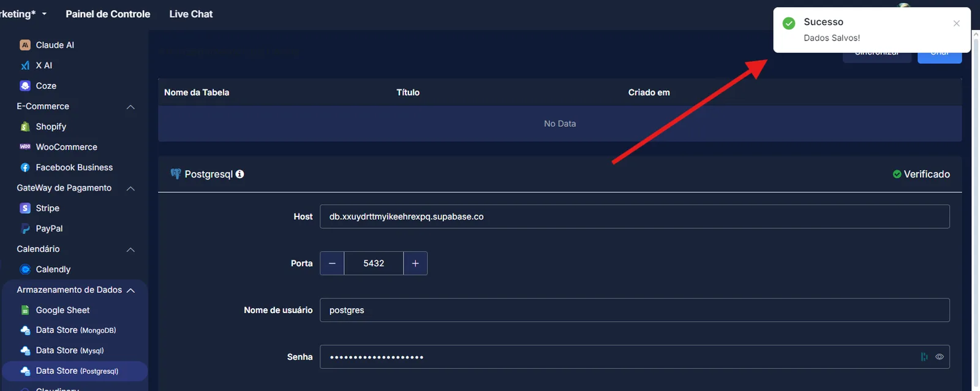Click the Senha password field
Screen dimensions: 980x391
point(635,357)
